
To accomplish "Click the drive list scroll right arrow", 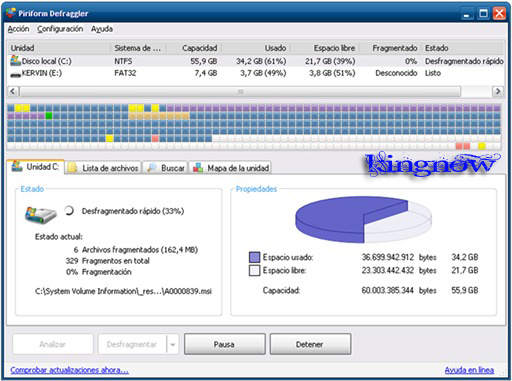I will click(x=498, y=91).
